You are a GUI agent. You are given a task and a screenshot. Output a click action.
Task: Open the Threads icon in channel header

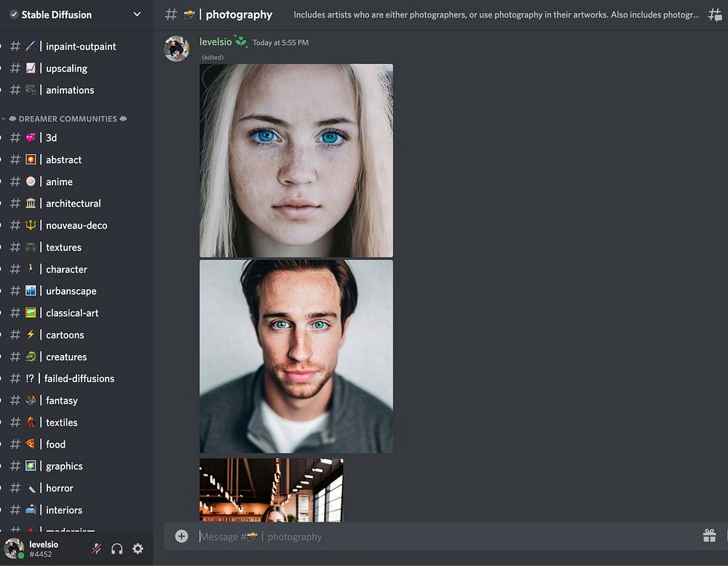click(715, 15)
